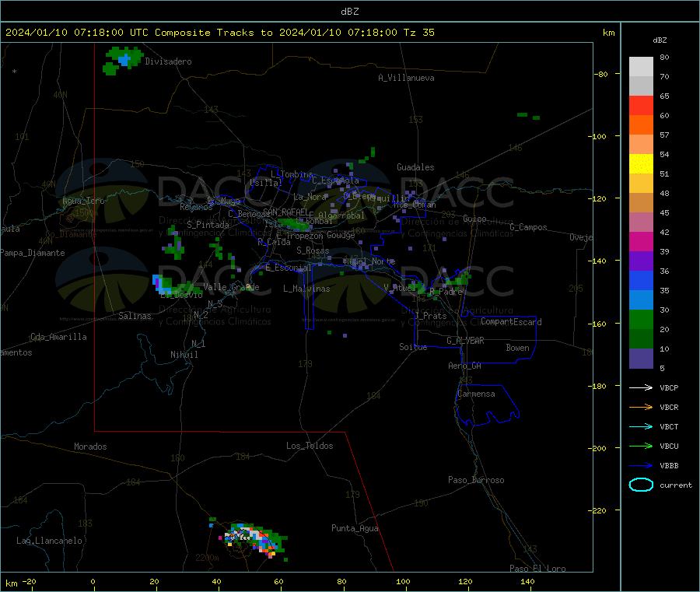Click the 'Nihuil' place label
Viewport: 700px width, 592px height.
[184, 355]
